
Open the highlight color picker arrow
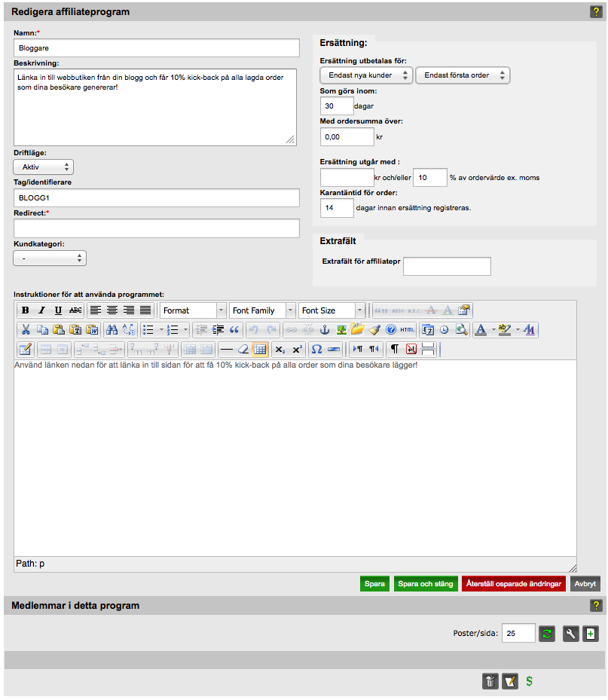(518, 330)
